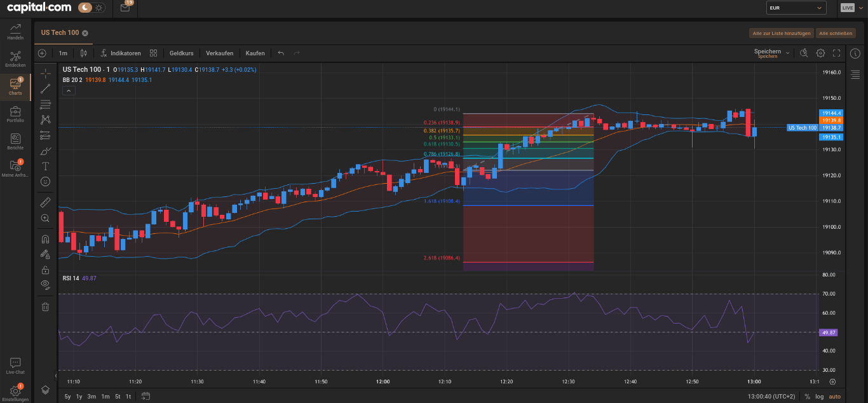Click the trash icon to remove drawings
This screenshot has width=868, height=403.
pos(45,307)
